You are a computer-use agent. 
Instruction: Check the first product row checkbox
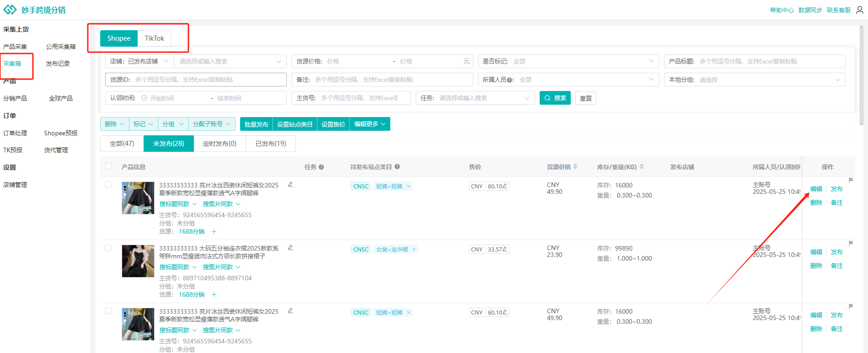tap(108, 185)
